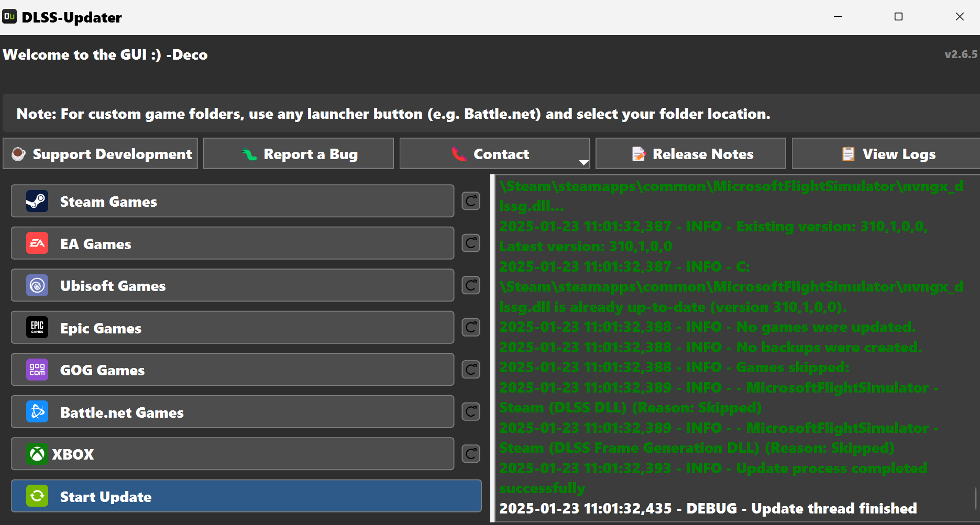Image resolution: width=980 pixels, height=525 pixels.
Task: Start the update with Start Update
Action: click(x=246, y=496)
